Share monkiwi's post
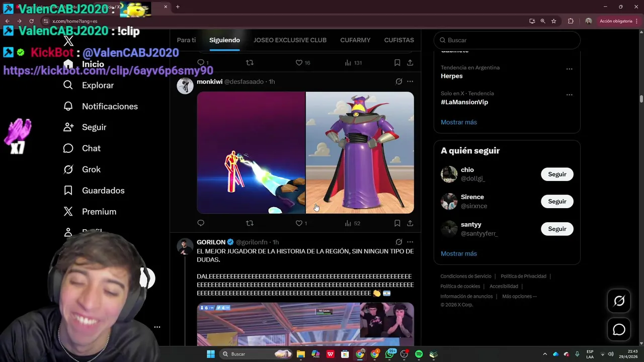Screen dimensions: 644x362 (x=410, y=223)
